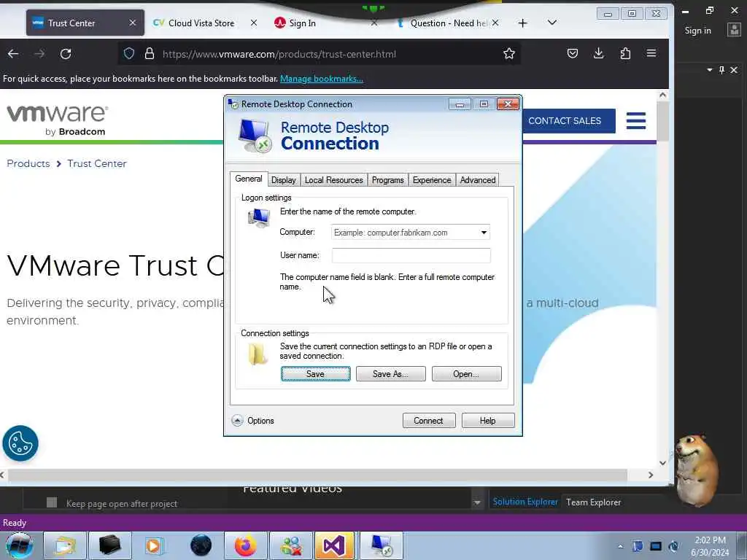
Task: Switch to Team Explorer tab
Action: [x=593, y=502]
